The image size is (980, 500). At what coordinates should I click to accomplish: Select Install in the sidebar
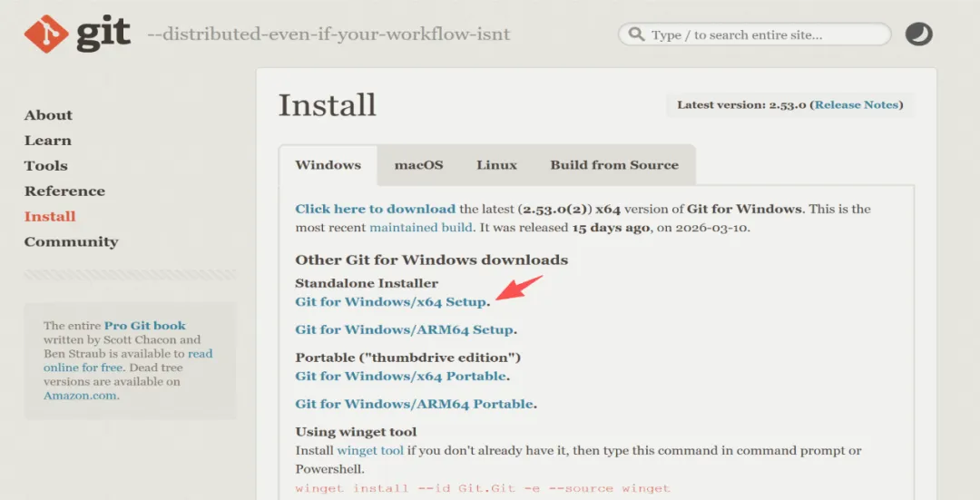[50, 216]
